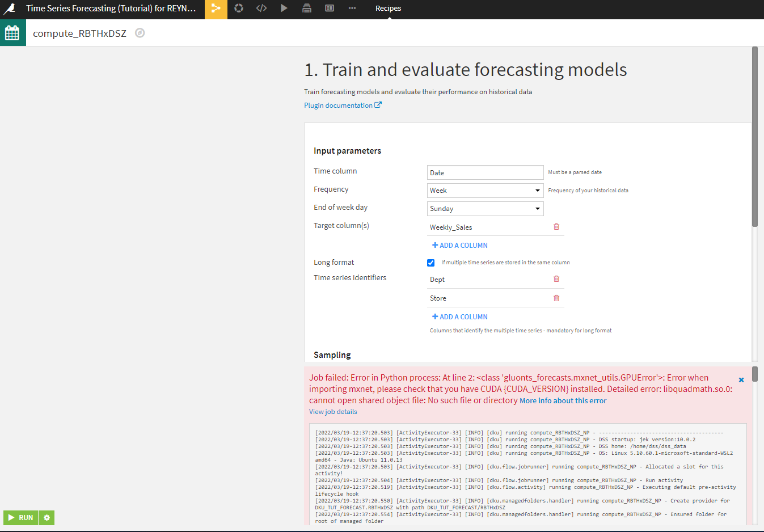Open the stacked-layers menu in the top bar
The image size is (764, 532).
[307, 8]
